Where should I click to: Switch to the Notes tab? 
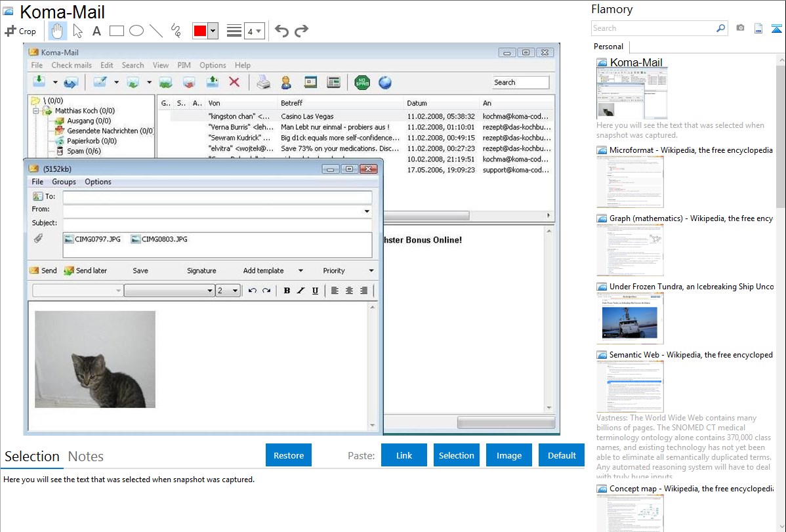[x=86, y=457]
